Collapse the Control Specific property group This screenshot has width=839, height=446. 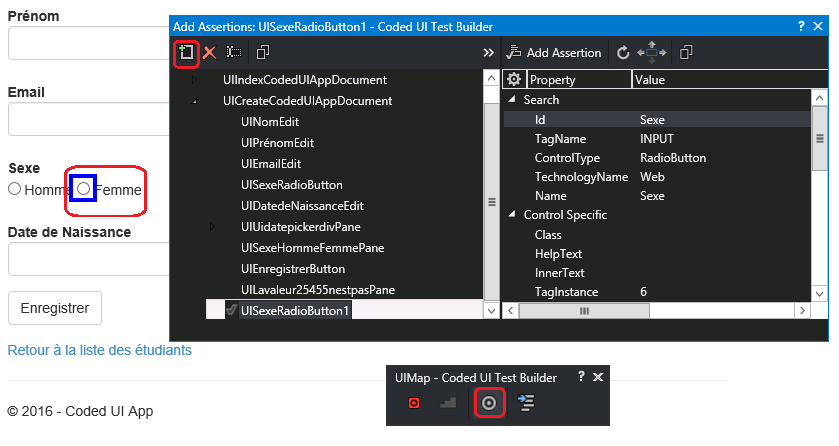(x=513, y=214)
